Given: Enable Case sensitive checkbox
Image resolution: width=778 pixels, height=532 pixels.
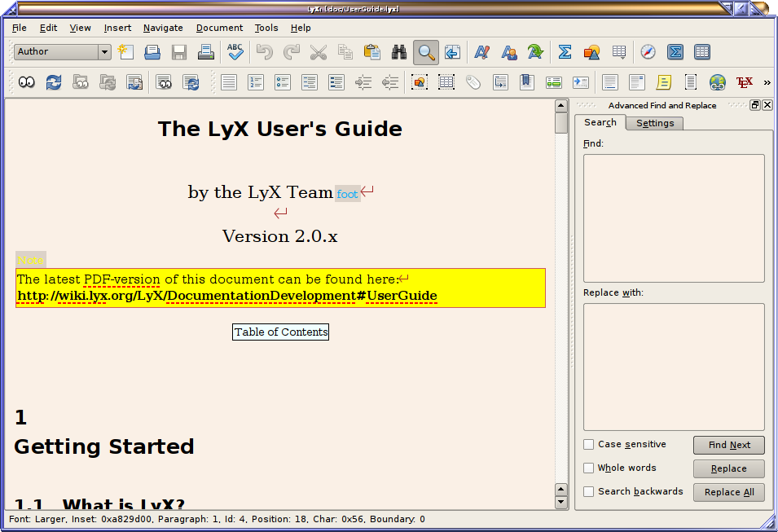Looking at the screenshot, I should coord(588,444).
